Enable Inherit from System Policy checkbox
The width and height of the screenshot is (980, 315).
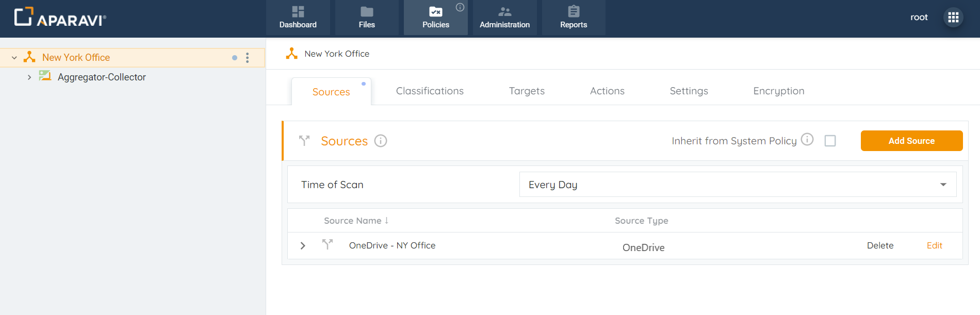(x=830, y=141)
